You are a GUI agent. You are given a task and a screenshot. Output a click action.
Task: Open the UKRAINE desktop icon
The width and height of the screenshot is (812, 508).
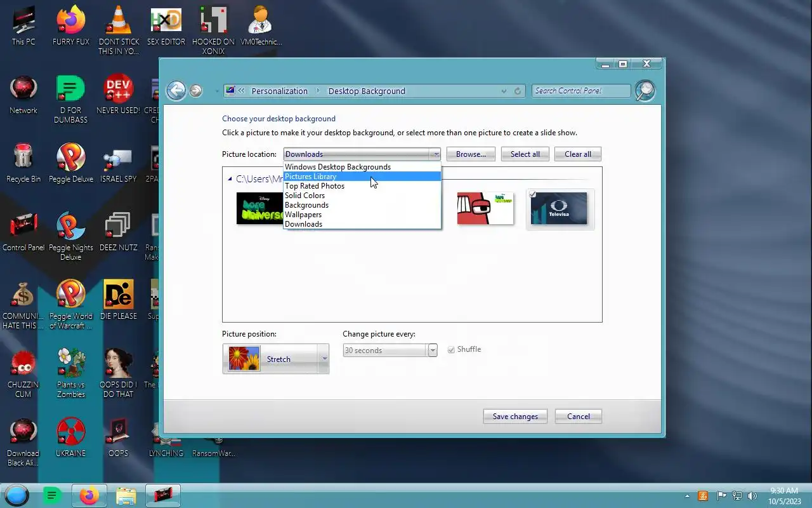70,438
